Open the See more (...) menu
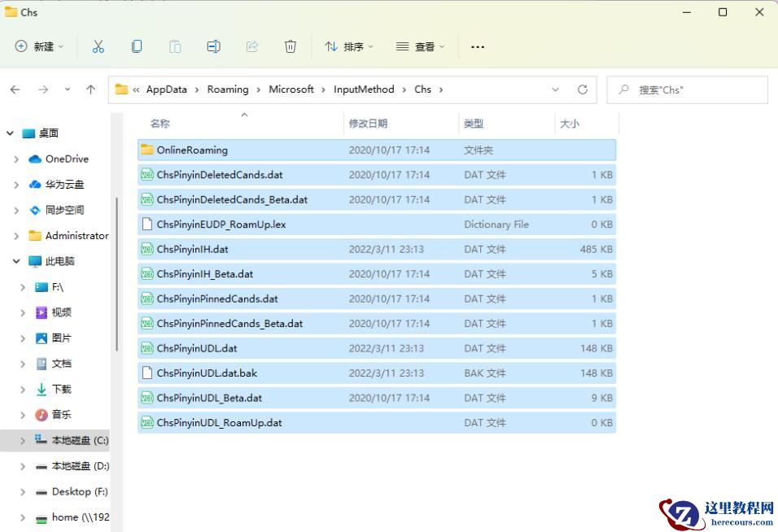Image resolution: width=778 pixels, height=532 pixels. [477, 46]
